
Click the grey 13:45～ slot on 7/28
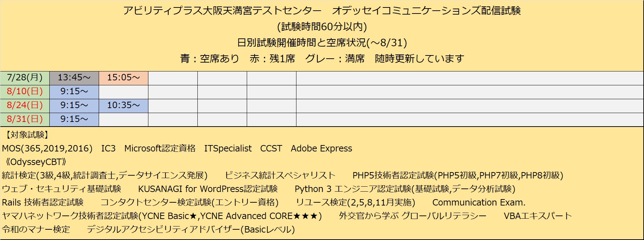(74, 78)
